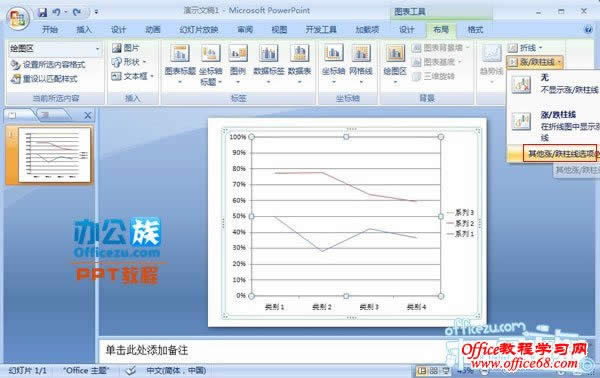Open Data Labels (数据标签) options
Image resolution: width=600 pixels, height=378 pixels.
[x=269, y=64]
